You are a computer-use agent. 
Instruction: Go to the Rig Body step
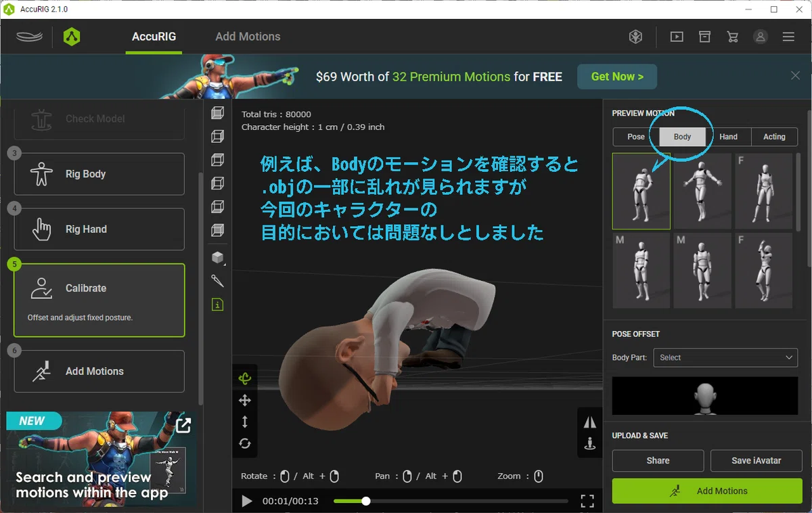click(99, 174)
